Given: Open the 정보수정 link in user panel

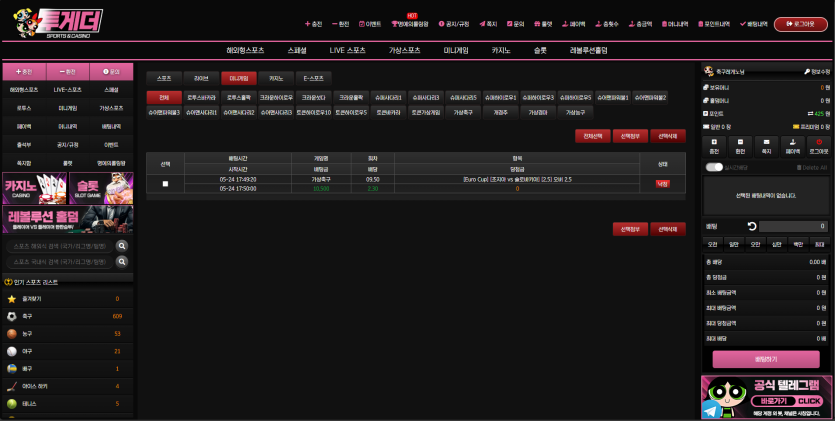Looking at the screenshot, I should tap(816, 72).
